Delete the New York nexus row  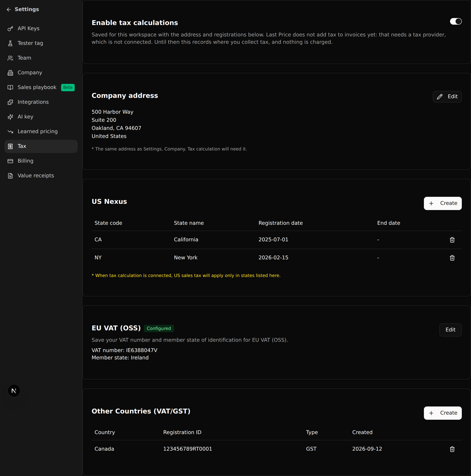click(x=452, y=258)
